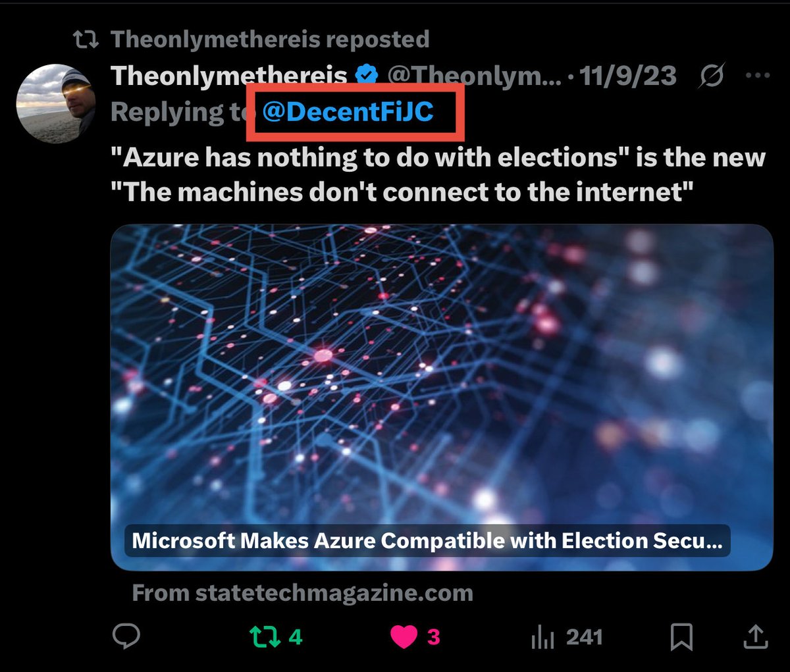The image size is (790, 672).
Task: Click the slashed circle icon beside the date
Action: 713,76
